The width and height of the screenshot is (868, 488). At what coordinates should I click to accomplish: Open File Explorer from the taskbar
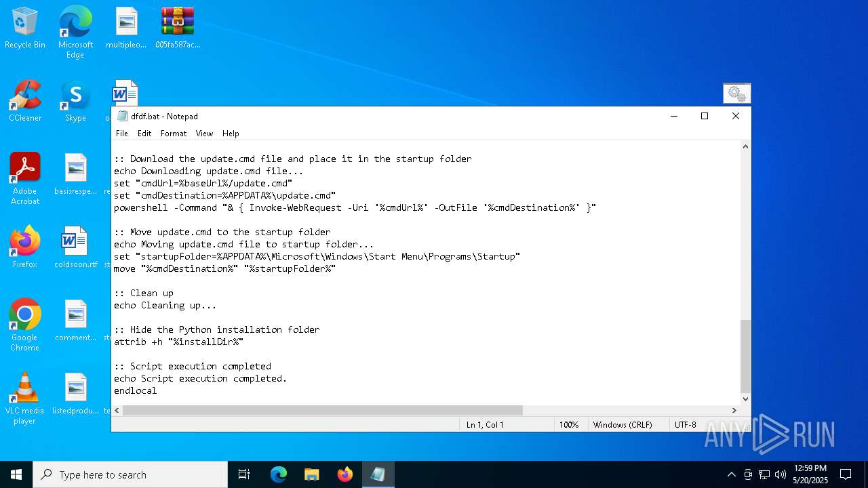[311, 474]
